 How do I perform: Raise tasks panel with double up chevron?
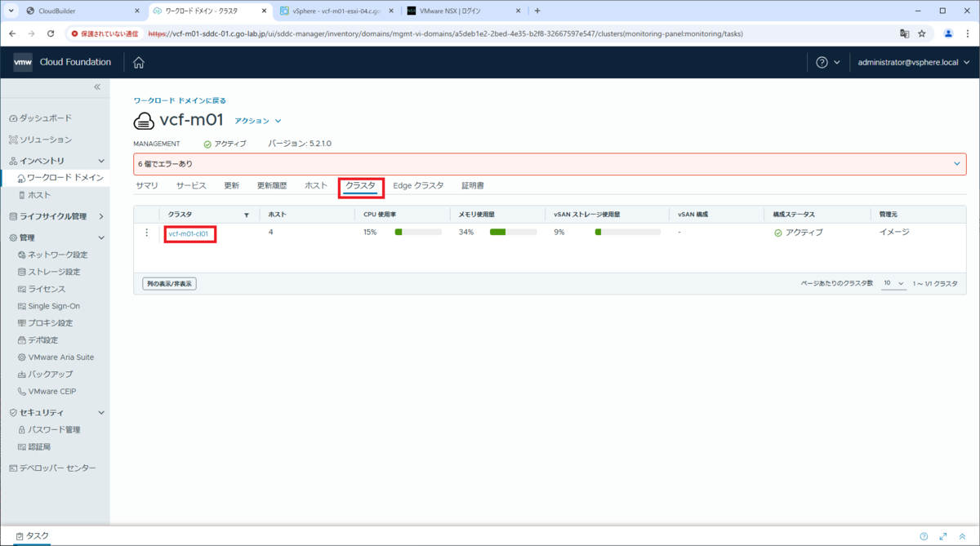click(x=962, y=536)
